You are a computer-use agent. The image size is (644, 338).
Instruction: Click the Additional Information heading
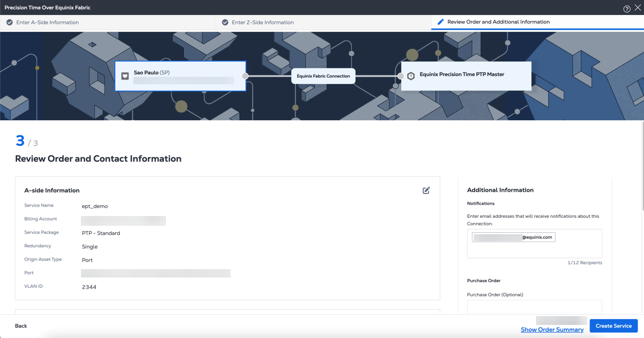click(x=500, y=190)
